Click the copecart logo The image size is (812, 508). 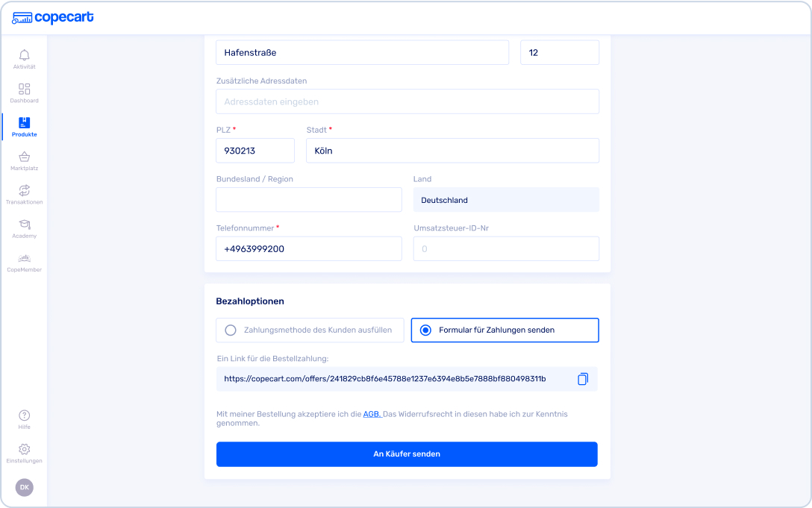pyautogui.click(x=53, y=18)
